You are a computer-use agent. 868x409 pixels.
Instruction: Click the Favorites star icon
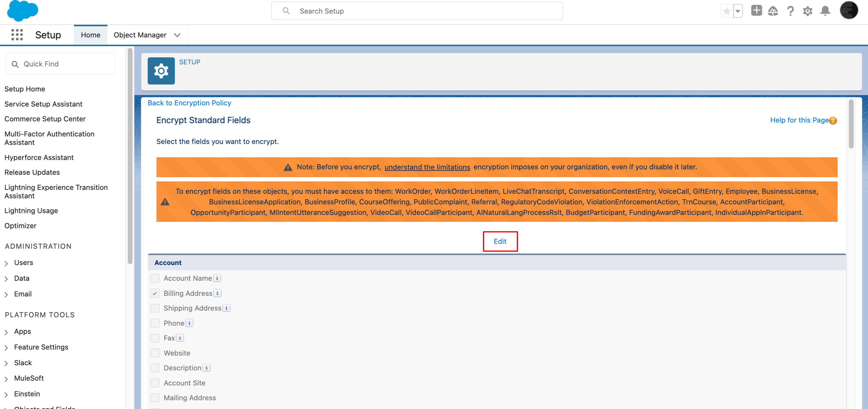point(727,11)
